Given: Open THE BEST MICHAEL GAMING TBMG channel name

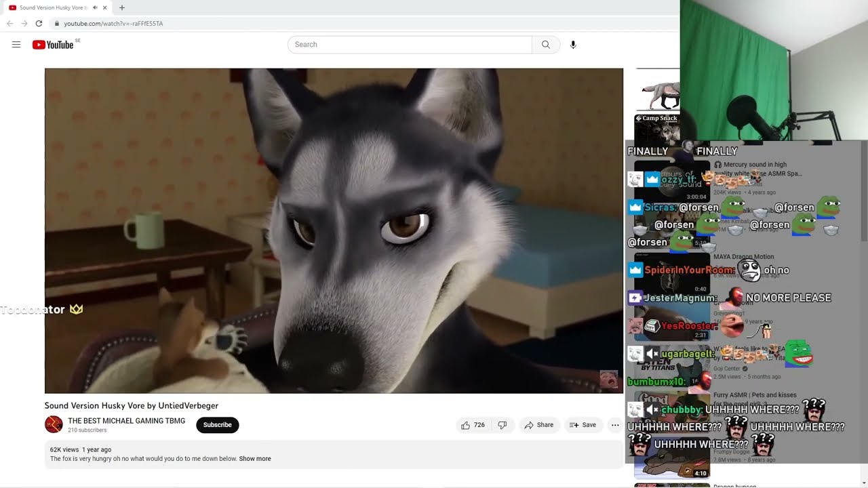Looking at the screenshot, I should point(126,421).
